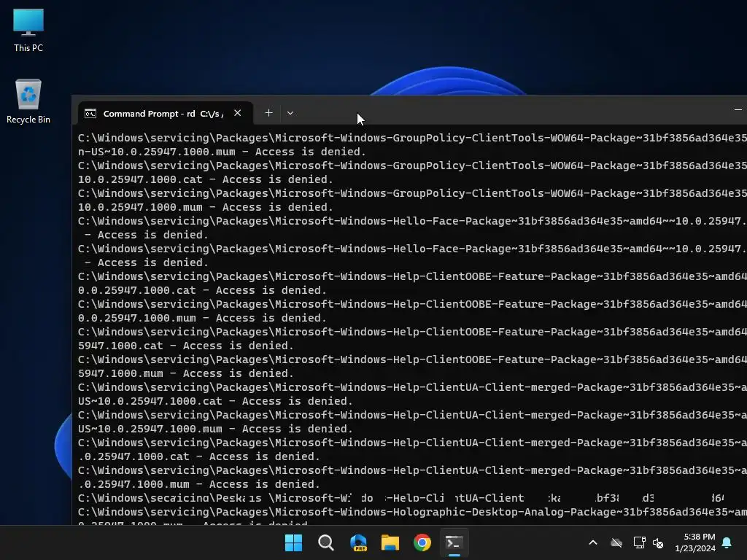Open the notifications bell icon

727,542
